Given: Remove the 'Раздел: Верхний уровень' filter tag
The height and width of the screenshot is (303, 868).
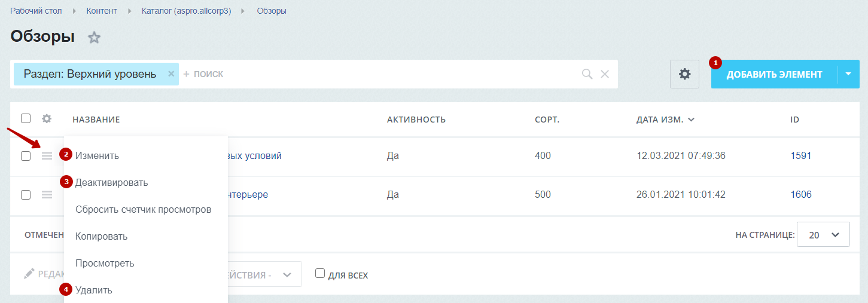Looking at the screenshot, I should (171, 74).
